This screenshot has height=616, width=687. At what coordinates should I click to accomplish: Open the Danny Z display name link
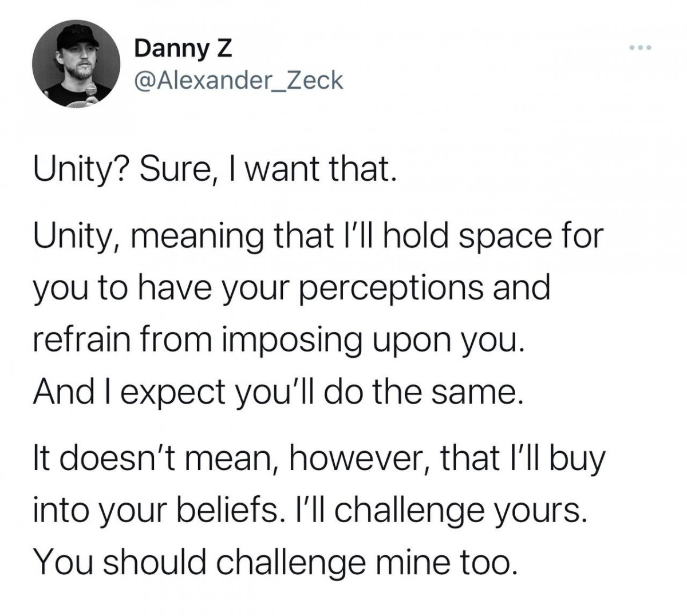[x=183, y=50]
